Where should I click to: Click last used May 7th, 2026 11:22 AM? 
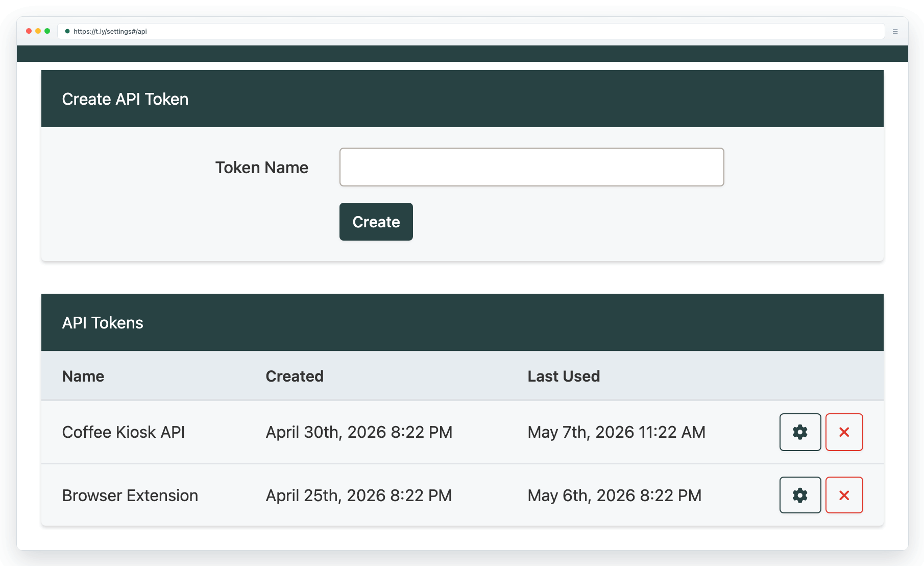coord(616,432)
